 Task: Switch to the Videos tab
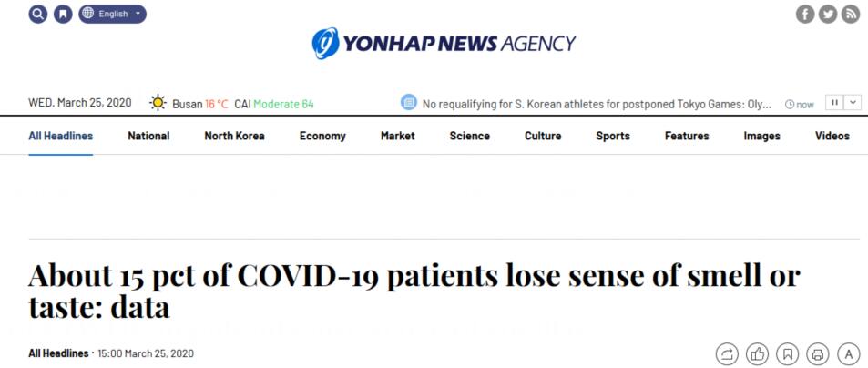(x=832, y=136)
